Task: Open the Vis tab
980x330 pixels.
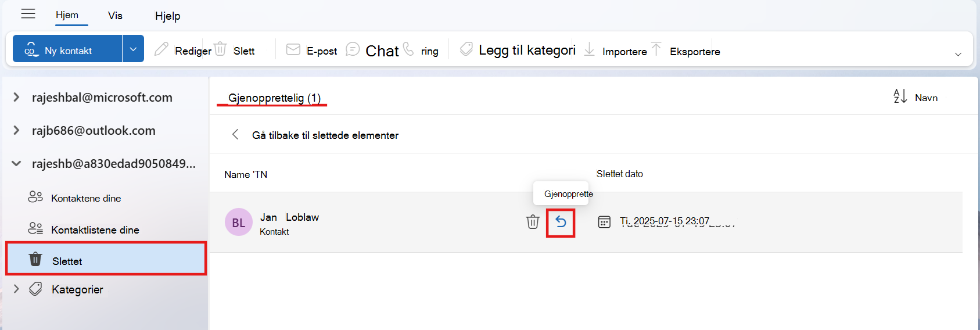Action: tap(115, 16)
